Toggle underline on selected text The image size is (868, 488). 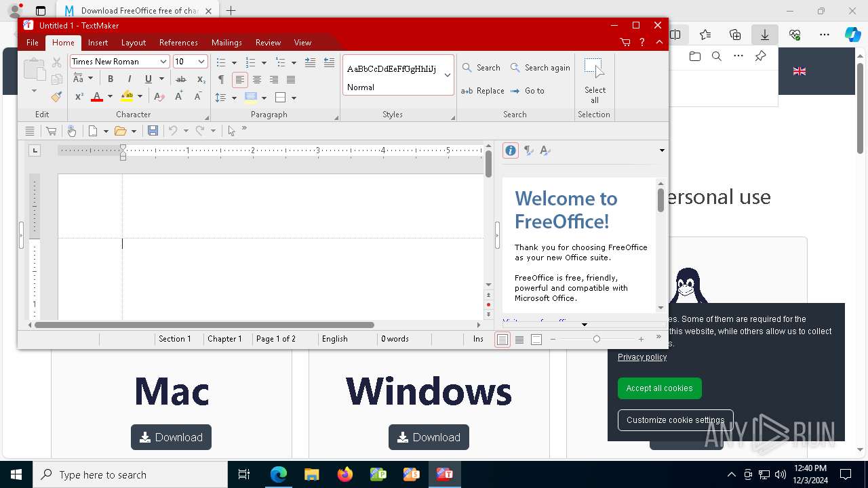[x=148, y=79]
